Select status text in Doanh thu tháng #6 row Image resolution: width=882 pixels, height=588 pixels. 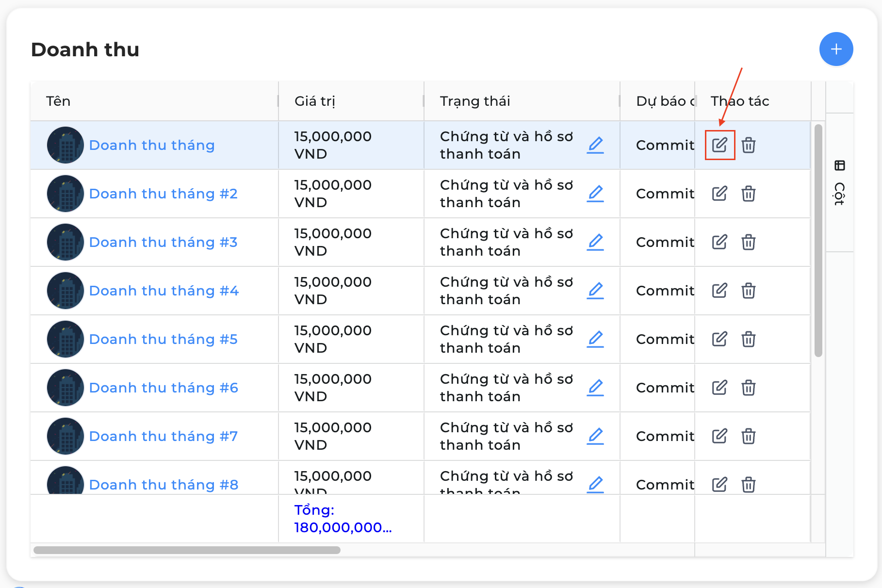pos(506,388)
